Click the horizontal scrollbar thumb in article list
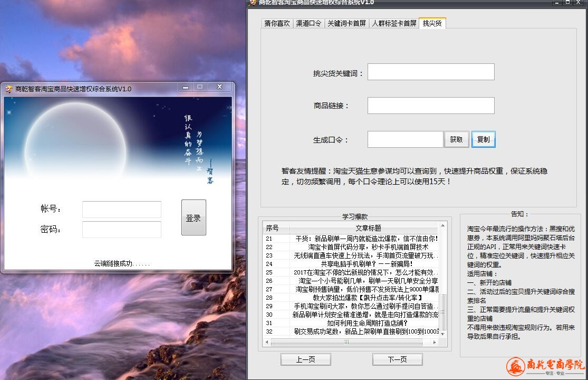This screenshot has height=380, width=588. [x=346, y=342]
